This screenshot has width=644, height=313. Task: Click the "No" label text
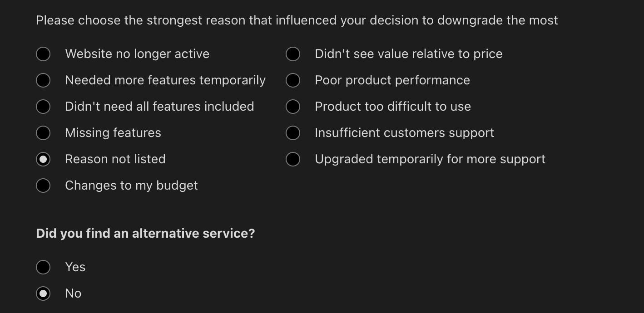pyautogui.click(x=73, y=293)
